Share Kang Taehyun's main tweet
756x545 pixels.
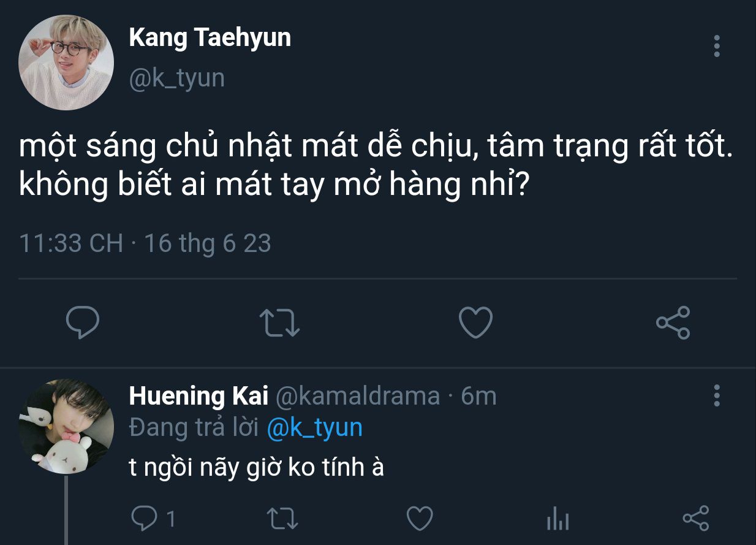(673, 322)
